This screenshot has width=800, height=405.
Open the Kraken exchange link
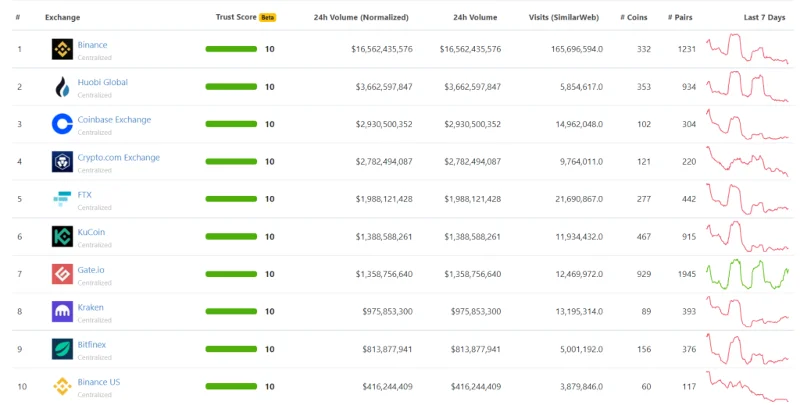pos(90,307)
